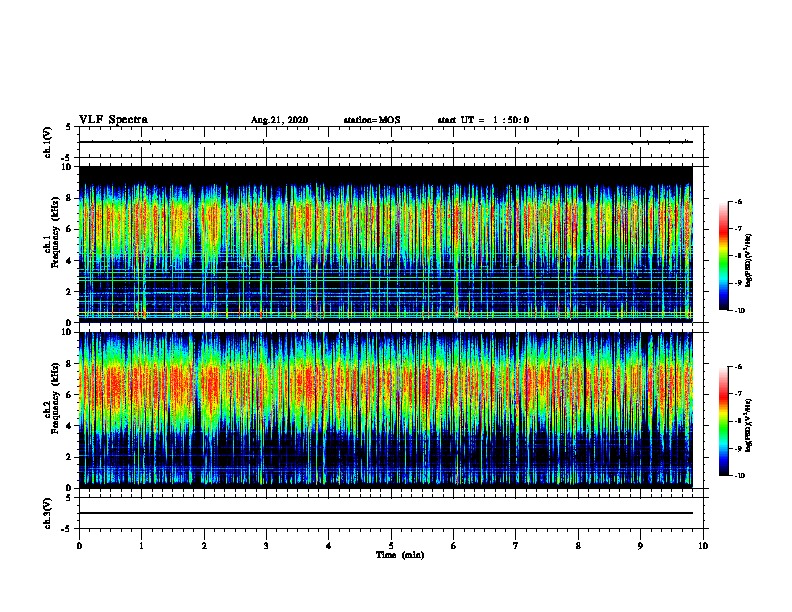Click the '4' kHz tick on ch.1 frequency axis
The height and width of the screenshot is (612, 792).
[x=70, y=261]
